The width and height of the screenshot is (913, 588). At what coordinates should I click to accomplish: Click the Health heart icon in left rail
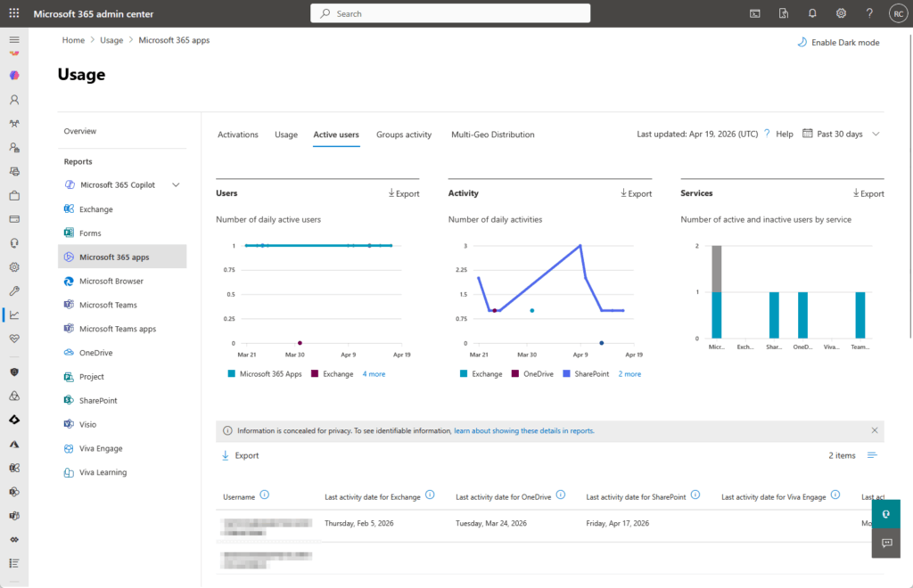(x=14, y=339)
